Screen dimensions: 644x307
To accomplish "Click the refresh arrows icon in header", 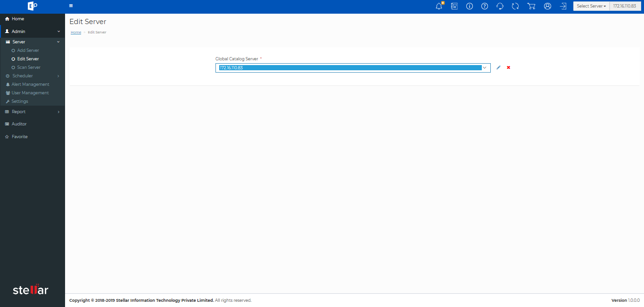I will click(x=515, y=6).
